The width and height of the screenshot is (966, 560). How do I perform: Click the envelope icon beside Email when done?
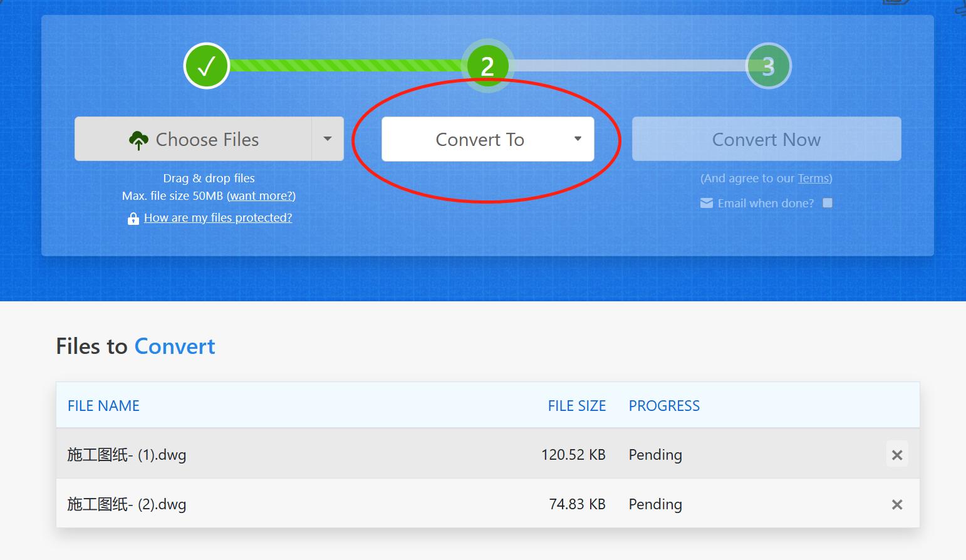coord(707,203)
